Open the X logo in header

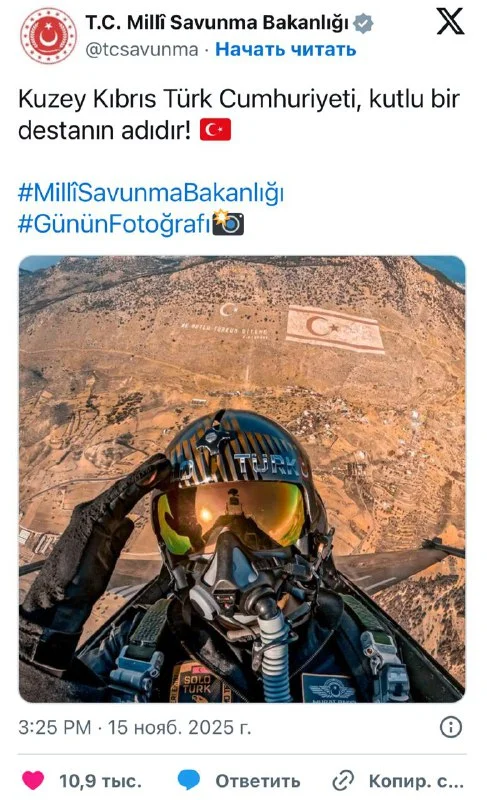(x=450, y=22)
